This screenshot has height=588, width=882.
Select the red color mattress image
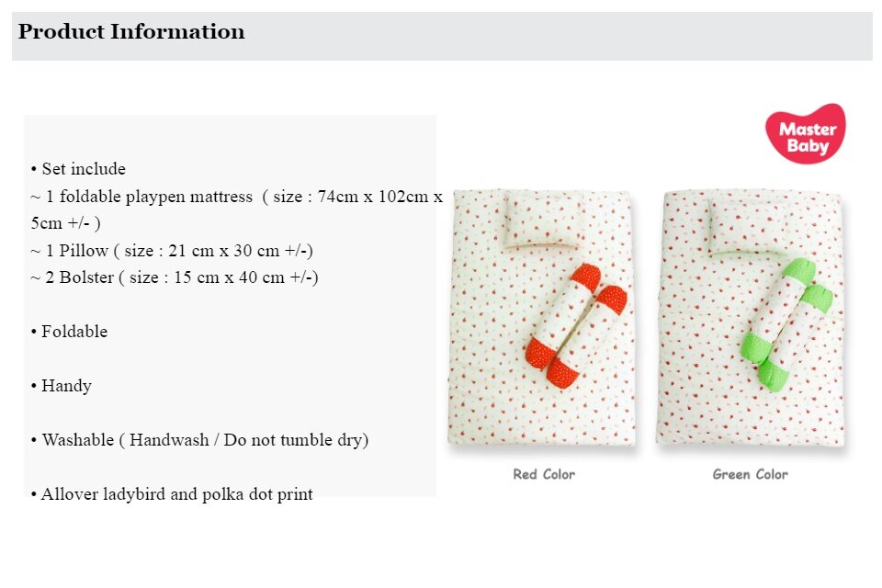click(542, 319)
